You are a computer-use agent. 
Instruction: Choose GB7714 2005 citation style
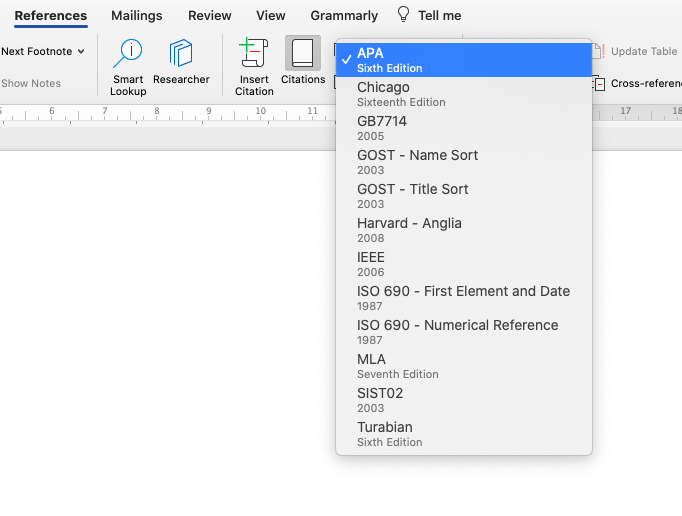[464, 127]
